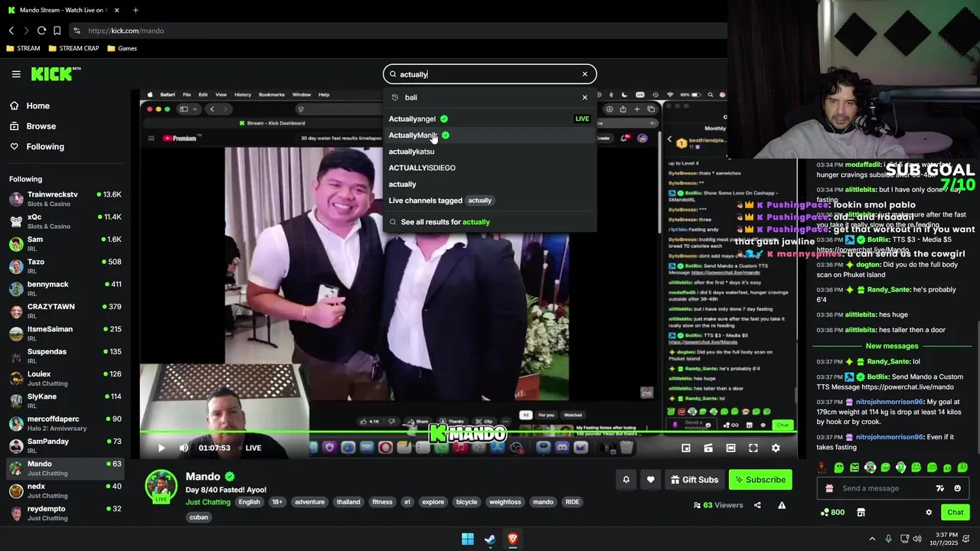Report the stream with warning icon

click(x=782, y=505)
